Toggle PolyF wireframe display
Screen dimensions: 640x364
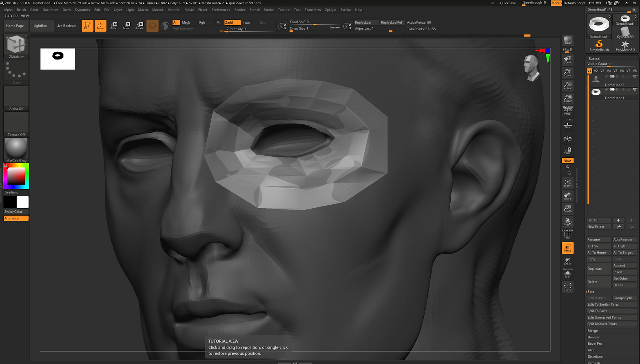click(567, 234)
